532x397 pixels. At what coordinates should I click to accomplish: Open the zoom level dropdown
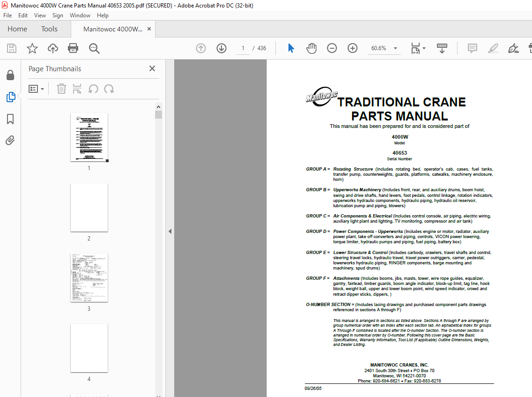[395, 48]
